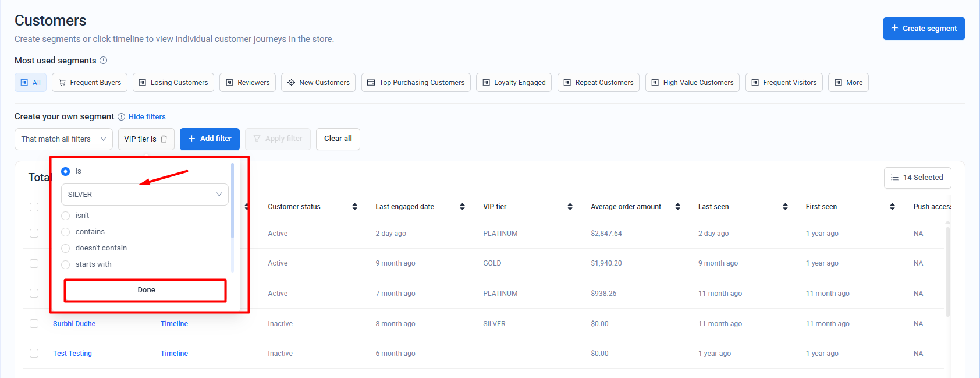Screen dimensions: 980x378
Task: Select the High-Value Customers segment
Action: (692, 83)
